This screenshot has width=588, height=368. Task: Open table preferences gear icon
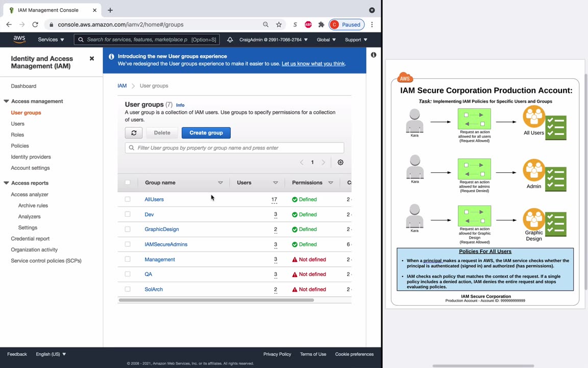(x=340, y=162)
